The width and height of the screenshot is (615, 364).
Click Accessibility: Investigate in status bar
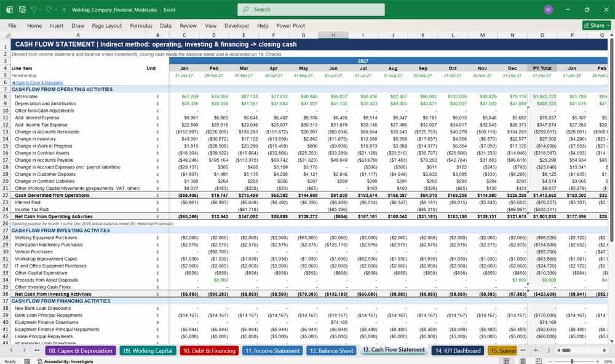(65, 362)
